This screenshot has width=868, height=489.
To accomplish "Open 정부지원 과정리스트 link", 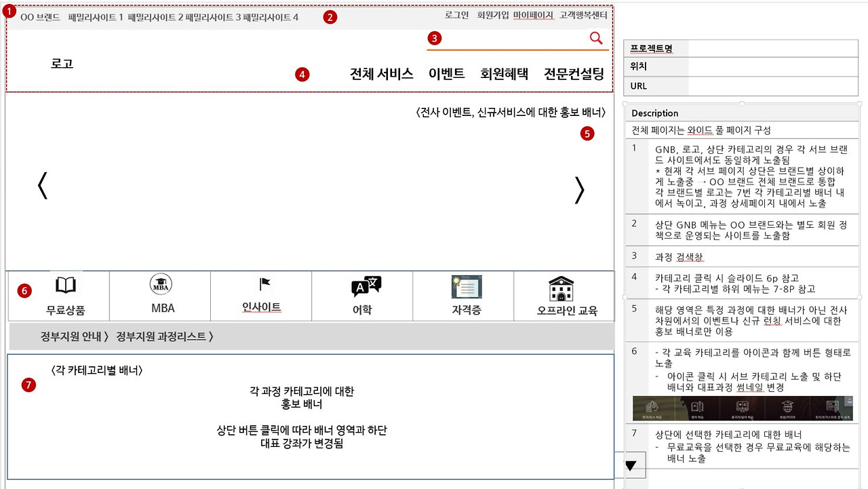I will (165, 336).
